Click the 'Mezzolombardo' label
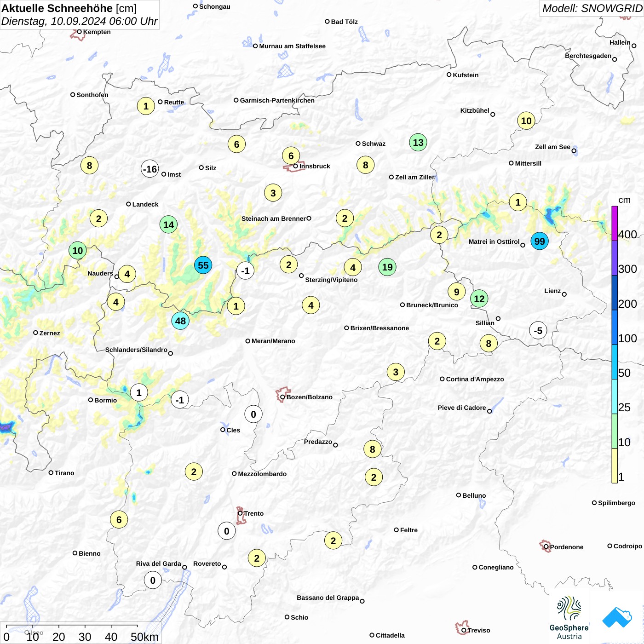 [262, 474]
